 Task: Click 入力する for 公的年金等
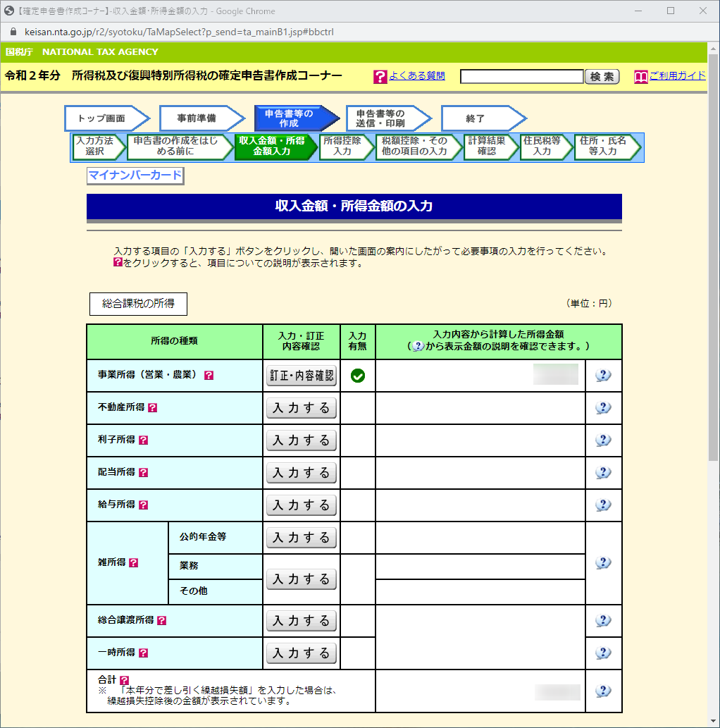pos(302,538)
